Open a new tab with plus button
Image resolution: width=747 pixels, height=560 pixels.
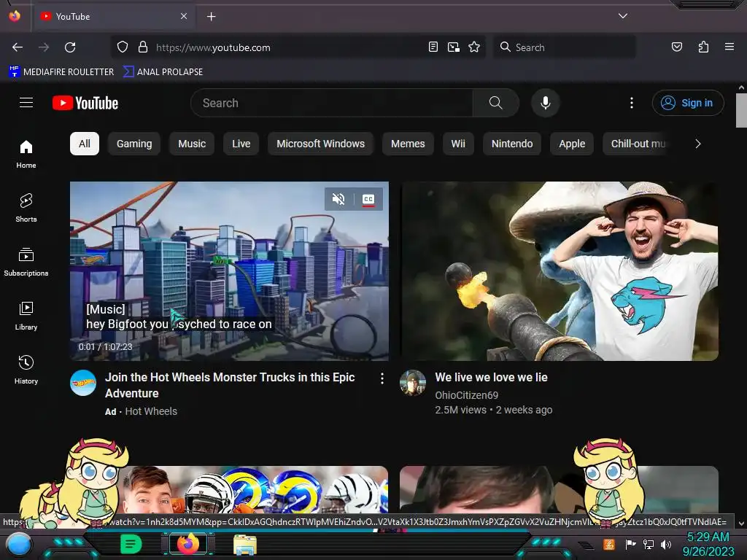coord(211,17)
